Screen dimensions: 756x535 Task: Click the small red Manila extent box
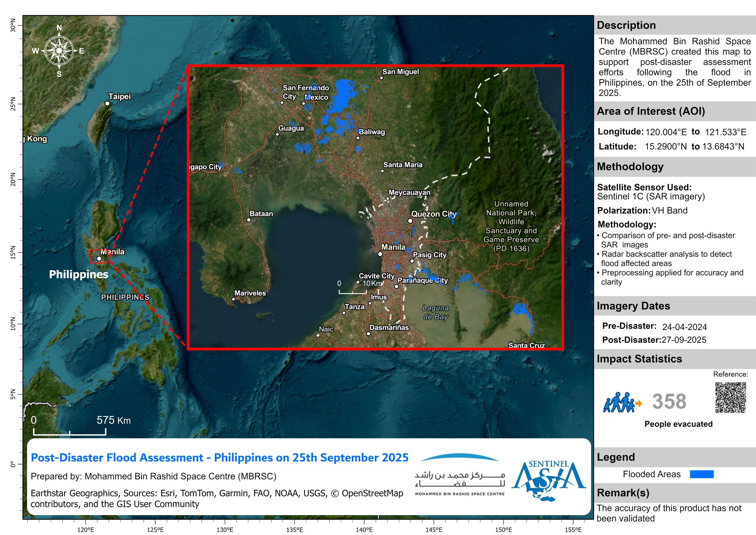(99, 256)
